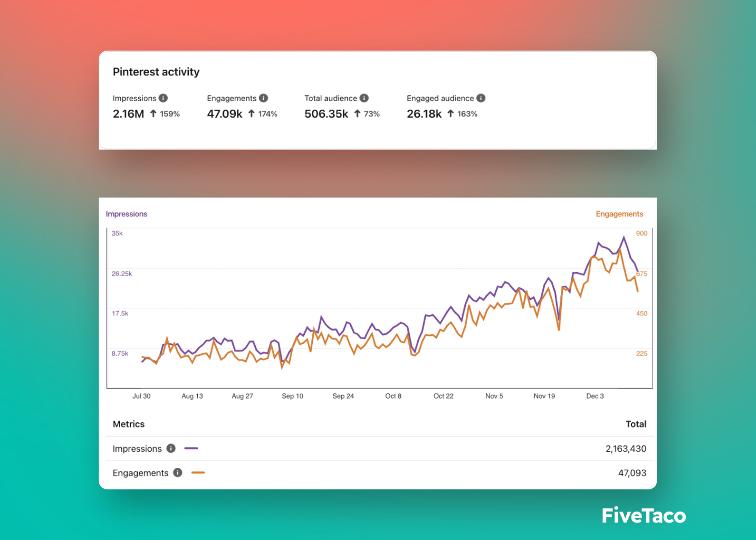Click the Metrics column header
This screenshot has width=756, height=540.
coord(129,424)
